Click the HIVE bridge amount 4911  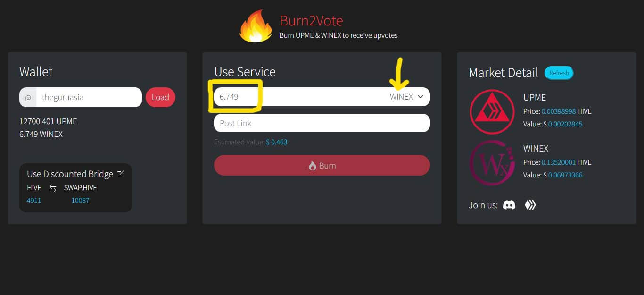pos(34,200)
